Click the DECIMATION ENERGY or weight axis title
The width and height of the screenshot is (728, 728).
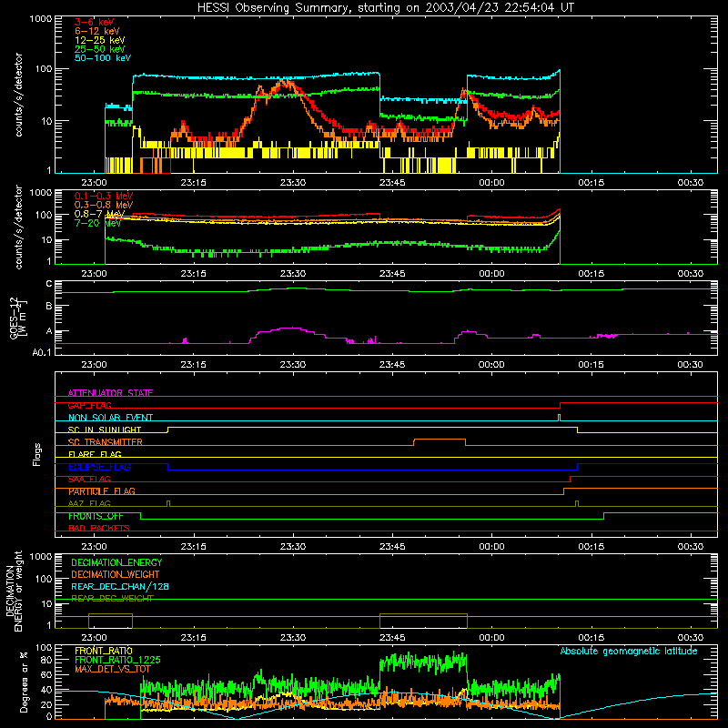[x=14, y=591]
